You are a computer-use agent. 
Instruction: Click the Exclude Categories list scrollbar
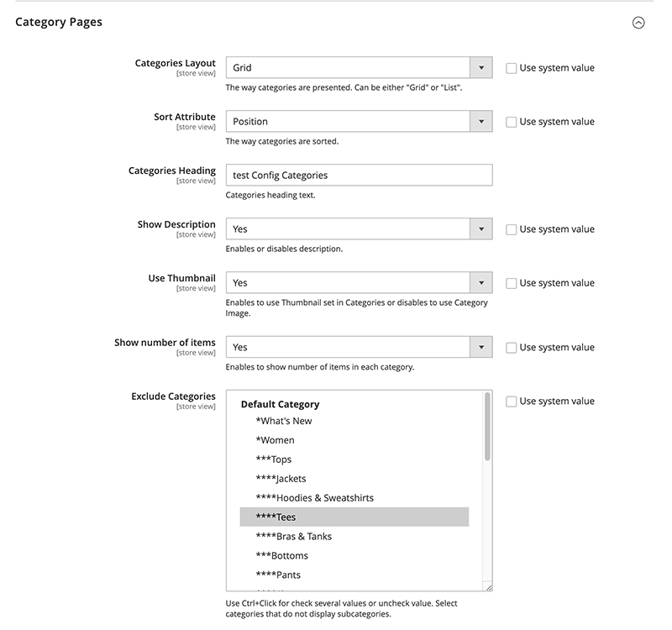[x=487, y=428]
